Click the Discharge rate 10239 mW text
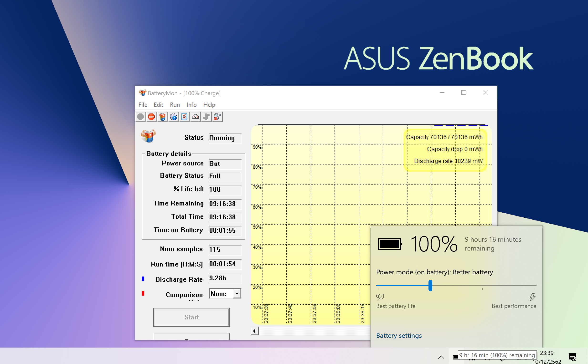 pos(448,161)
